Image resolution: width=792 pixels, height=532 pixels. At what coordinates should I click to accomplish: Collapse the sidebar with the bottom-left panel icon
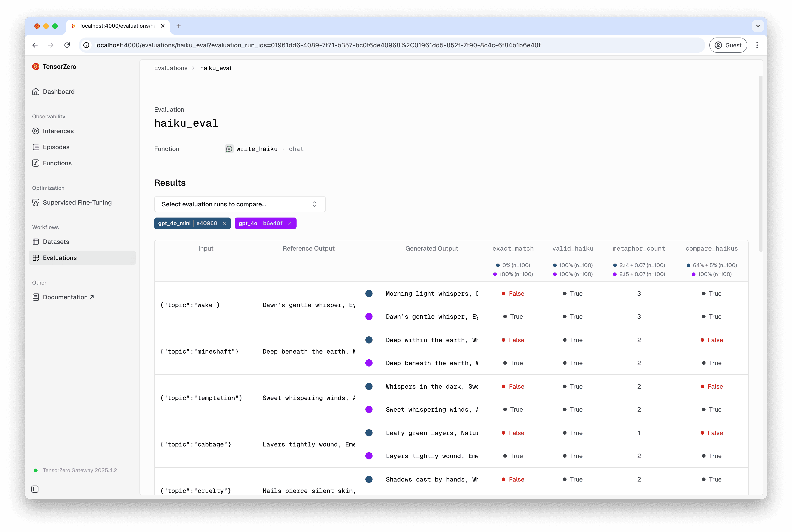tap(35, 489)
